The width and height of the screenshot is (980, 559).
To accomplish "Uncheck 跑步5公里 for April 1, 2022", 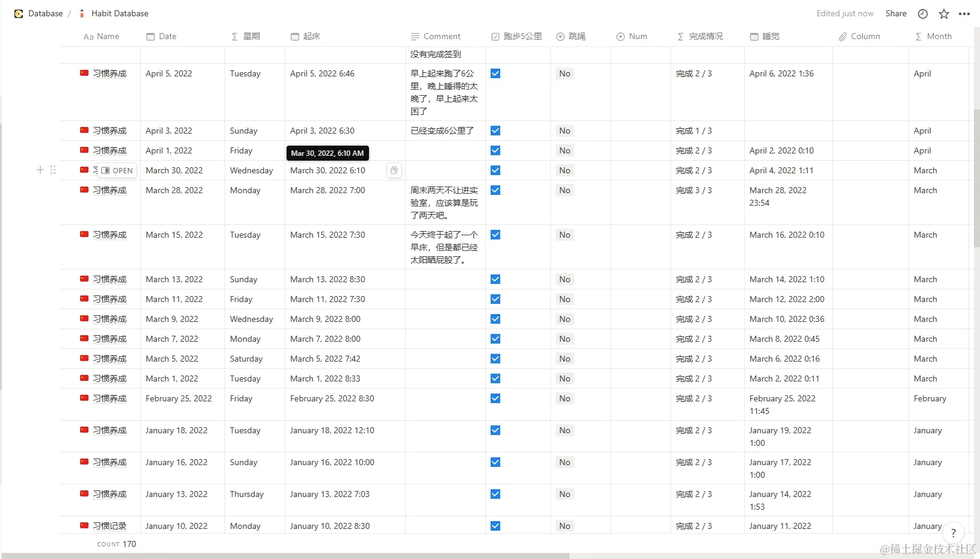I will coord(495,150).
